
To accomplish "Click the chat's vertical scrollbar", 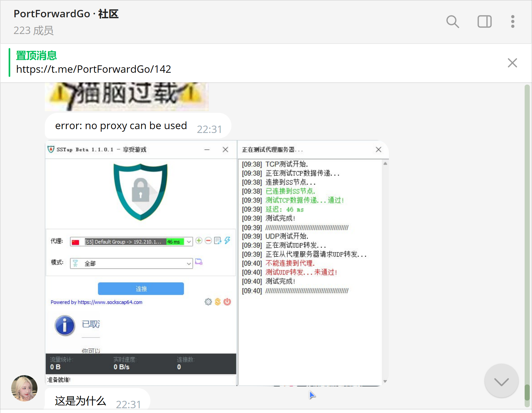I will click(527, 224).
